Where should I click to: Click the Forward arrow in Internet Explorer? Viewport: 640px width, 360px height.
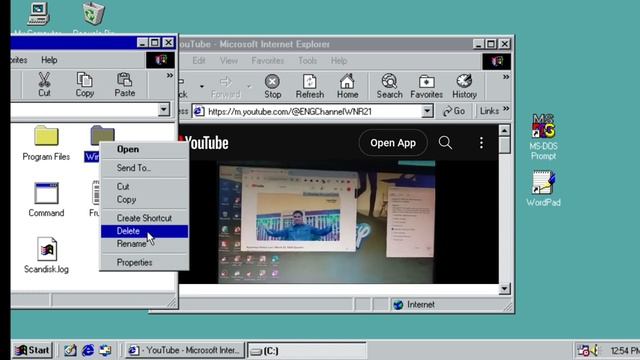225,87
